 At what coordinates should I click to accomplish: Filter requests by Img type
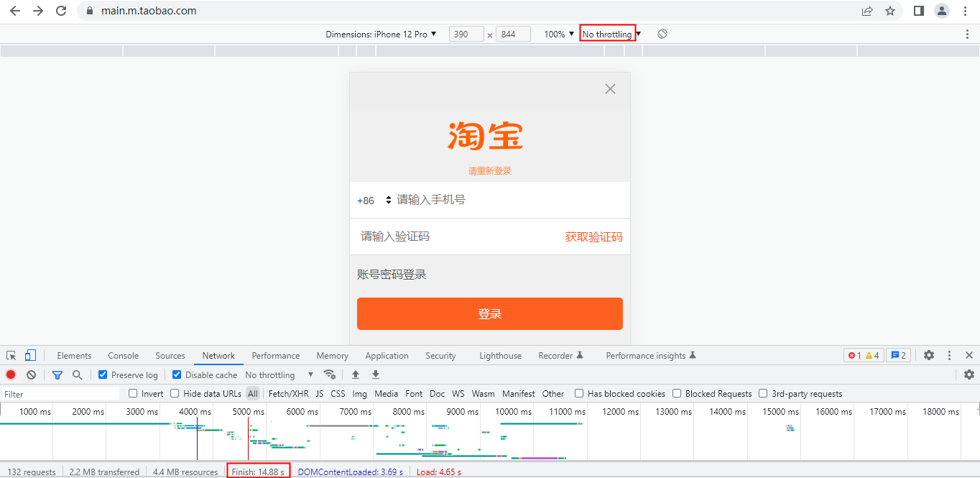359,394
